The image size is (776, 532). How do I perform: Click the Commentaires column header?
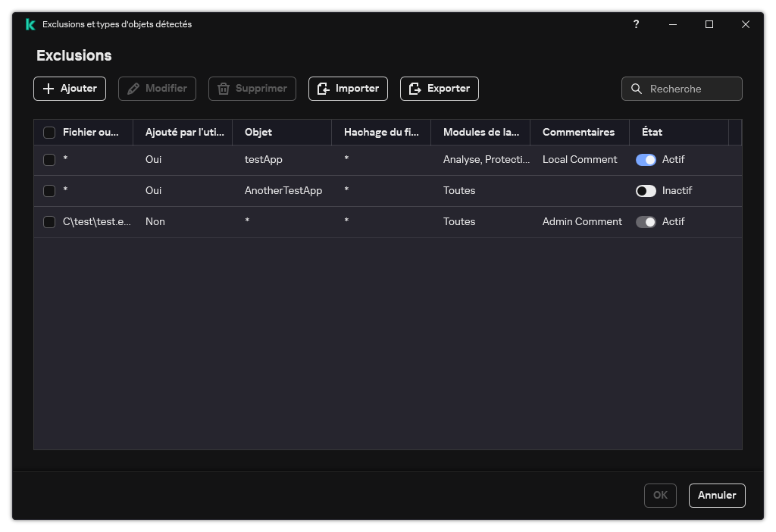pyautogui.click(x=578, y=132)
